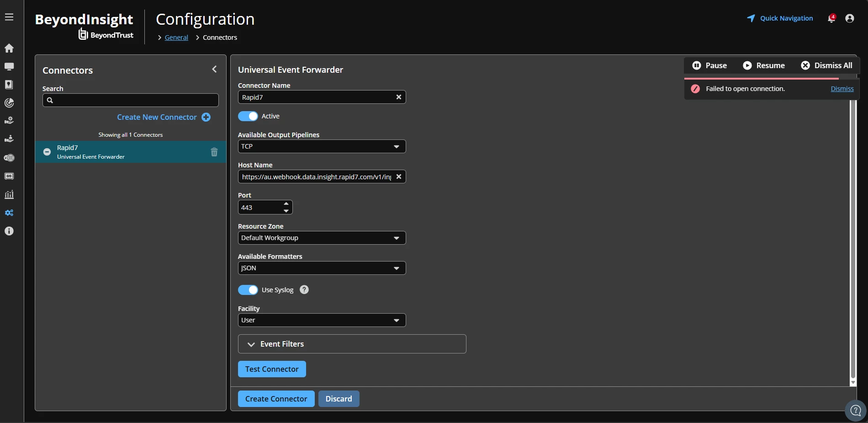Click the form's vertical scrollbar
868x423 pixels.
853,238
